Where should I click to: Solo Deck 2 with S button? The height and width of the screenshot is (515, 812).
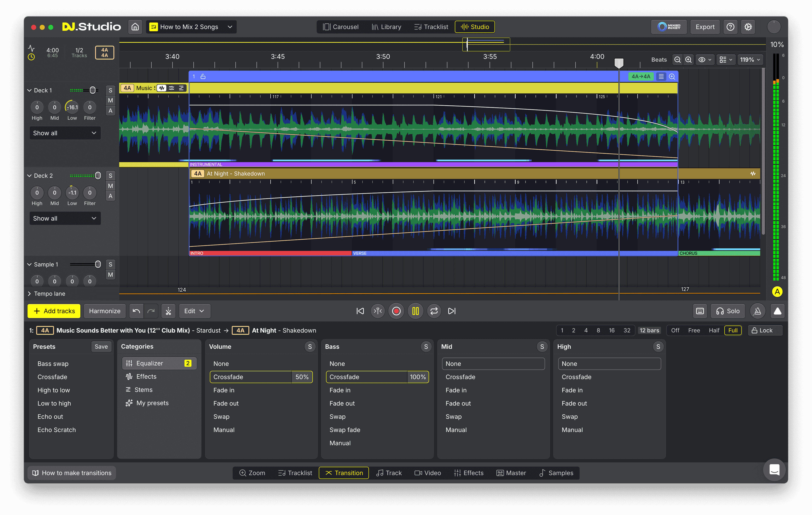pyautogui.click(x=110, y=176)
